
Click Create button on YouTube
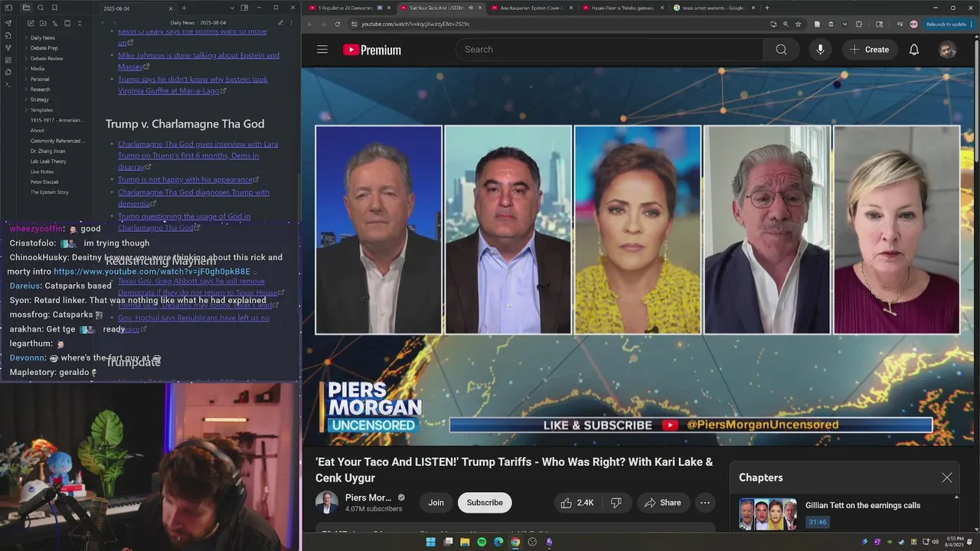[869, 50]
